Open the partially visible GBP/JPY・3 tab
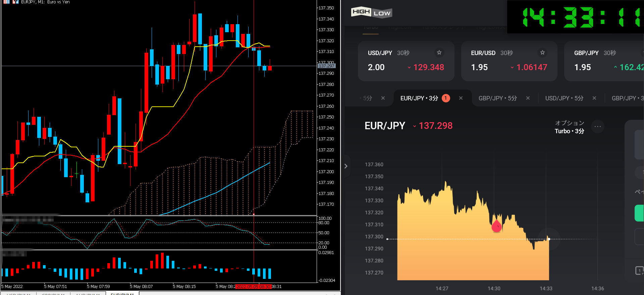Image resolution: width=644 pixels, height=295 pixels. (628, 98)
